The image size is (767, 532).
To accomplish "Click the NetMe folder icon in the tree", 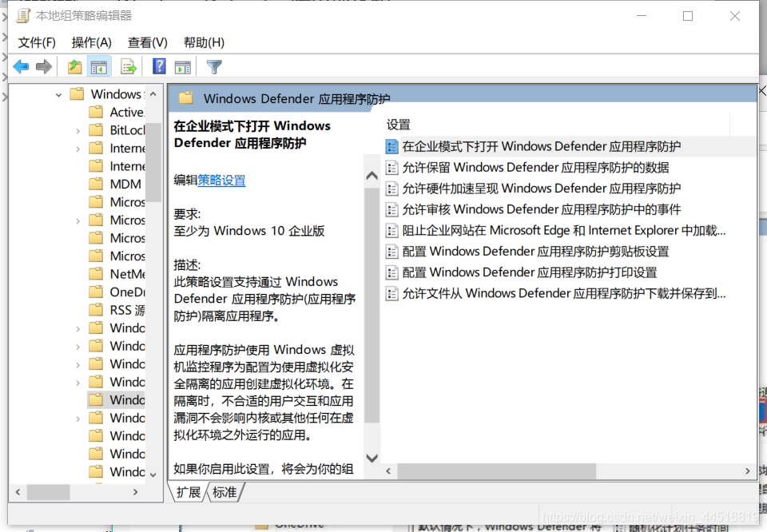I will [97, 274].
